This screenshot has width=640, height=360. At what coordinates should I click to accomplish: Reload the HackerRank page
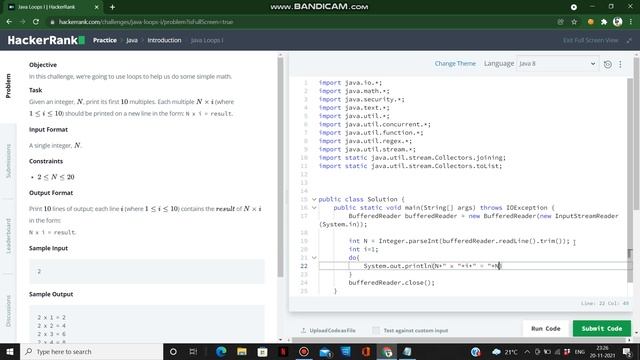36,22
